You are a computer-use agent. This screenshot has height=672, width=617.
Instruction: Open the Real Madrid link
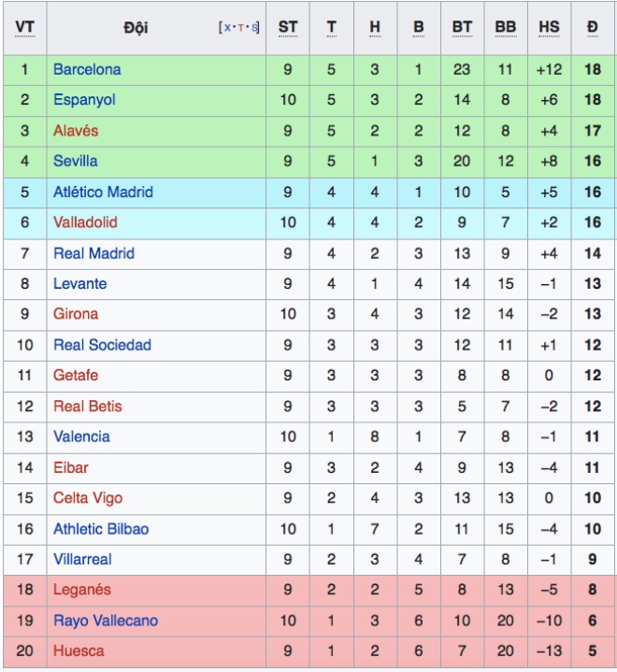coord(93,253)
